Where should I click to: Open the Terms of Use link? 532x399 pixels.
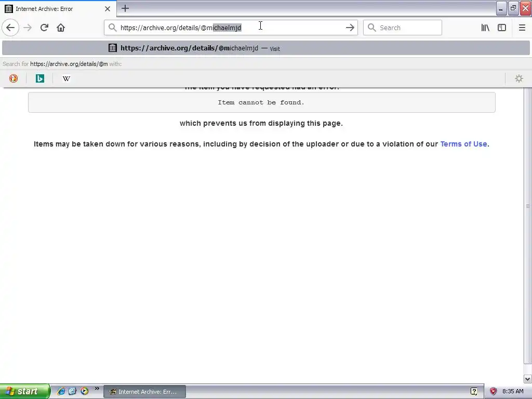pyautogui.click(x=463, y=144)
